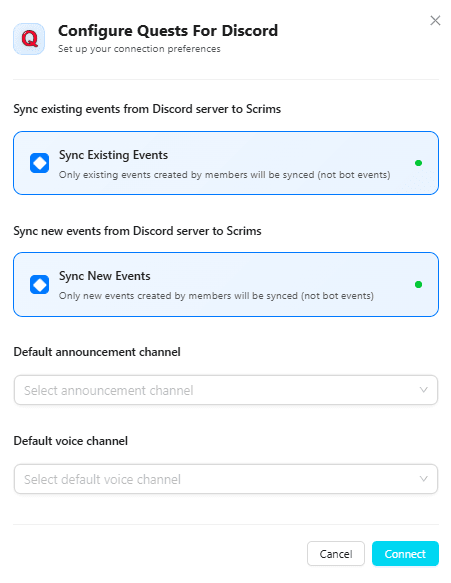Viewport: 451px width, 583px height.
Task: Connect the Discord integration
Action: [x=405, y=554]
